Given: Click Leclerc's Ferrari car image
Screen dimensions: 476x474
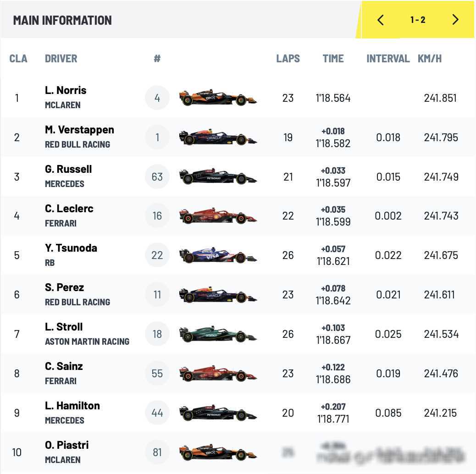Looking at the screenshot, I should point(218,216).
